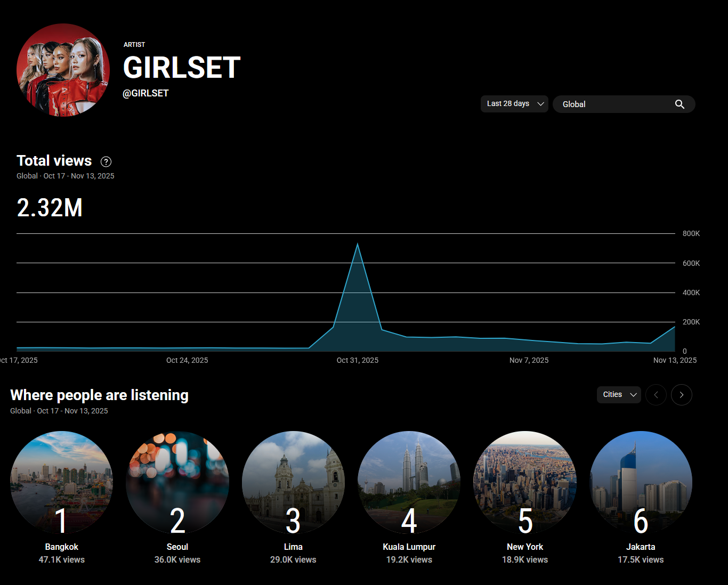
Task: Click the search magnifier icon
Action: [680, 104]
